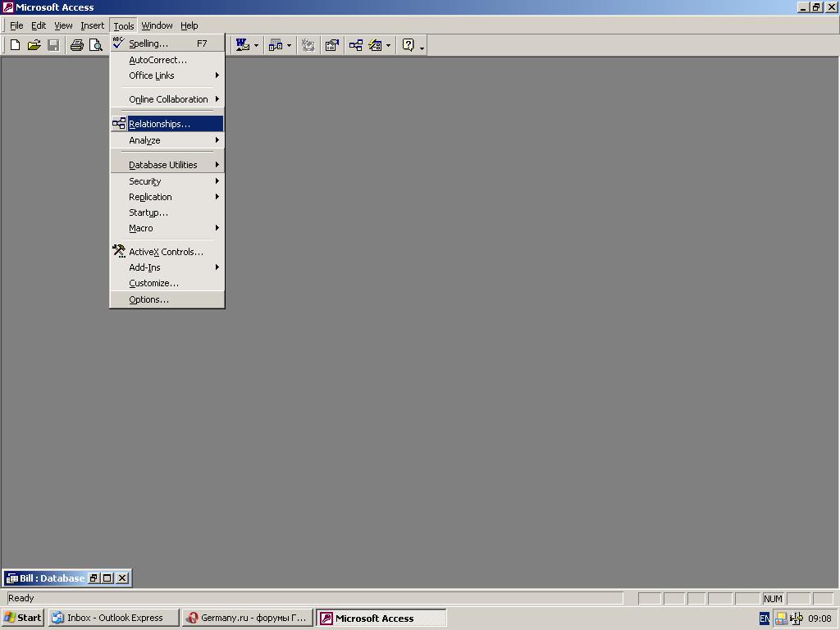
Task: Restore the minimized Bill : Database window
Action: click(93, 578)
